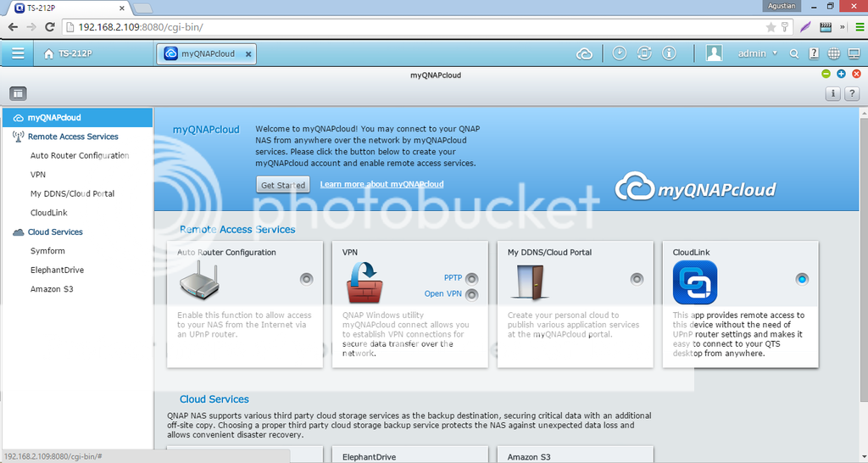Toggle Auto Router Configuration radio button
This screenshot has width=868, height=463.
306,279
